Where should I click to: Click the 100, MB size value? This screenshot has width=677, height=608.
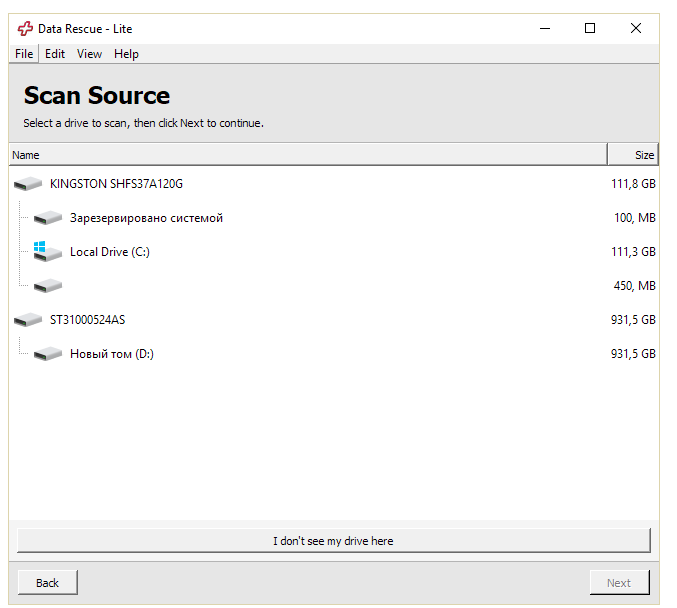click(x=635, y=218)
